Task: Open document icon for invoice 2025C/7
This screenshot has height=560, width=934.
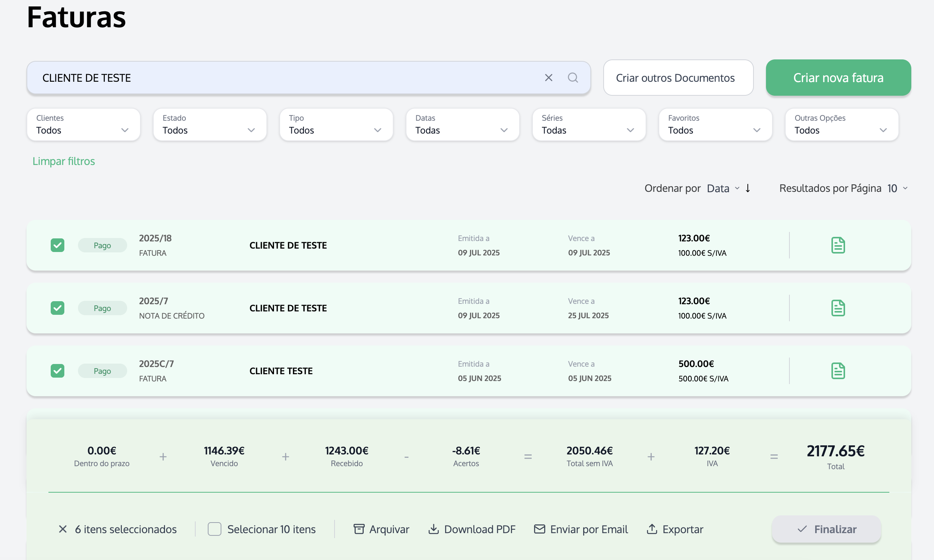Action: (838, 371)
